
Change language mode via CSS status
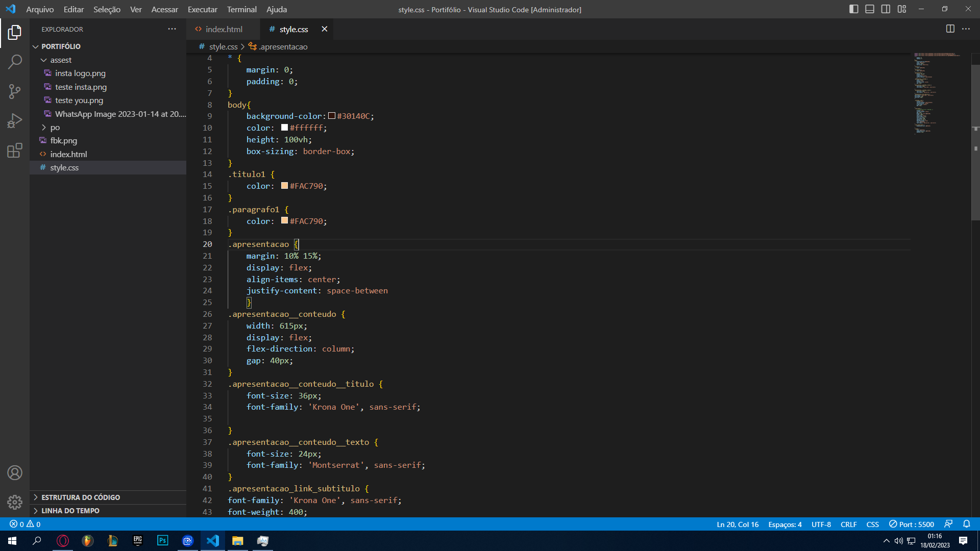point(873,524)
